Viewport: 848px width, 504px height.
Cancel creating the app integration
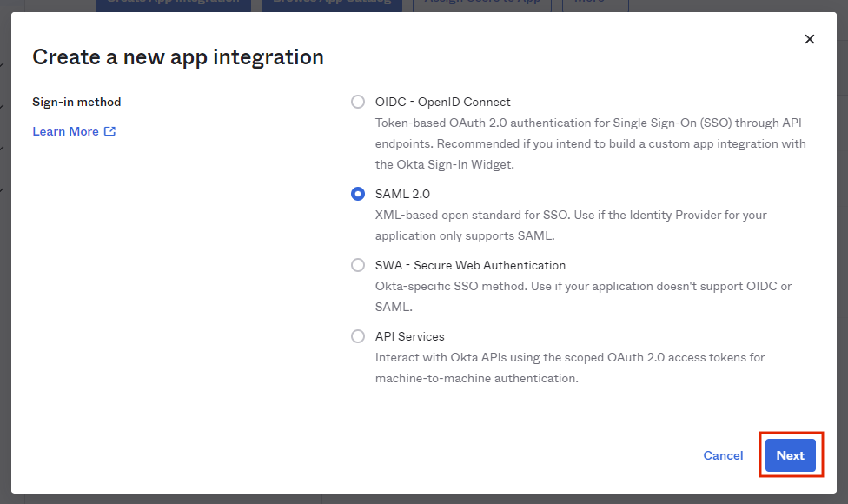click(723, 455)
